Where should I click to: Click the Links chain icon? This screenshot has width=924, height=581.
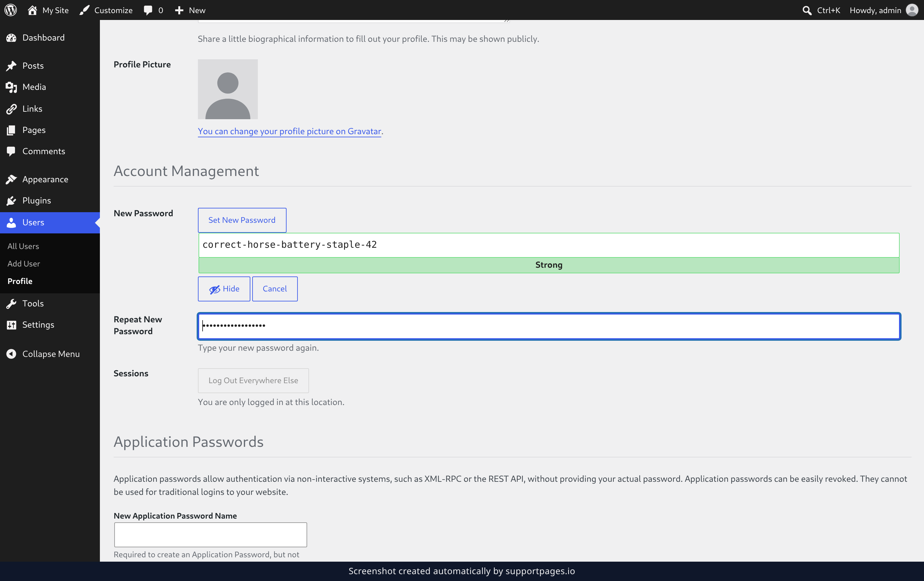click(x=11, y=109)
